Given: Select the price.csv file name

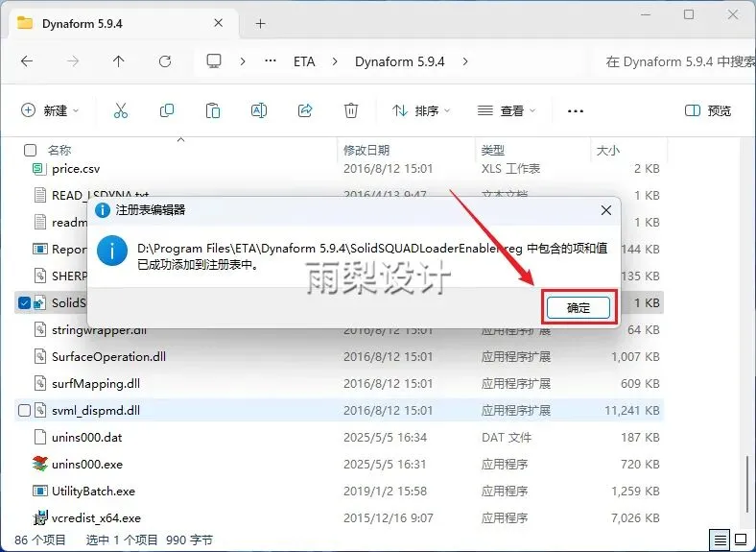Looking at the screenshot, I should click(x=76, y=168).
